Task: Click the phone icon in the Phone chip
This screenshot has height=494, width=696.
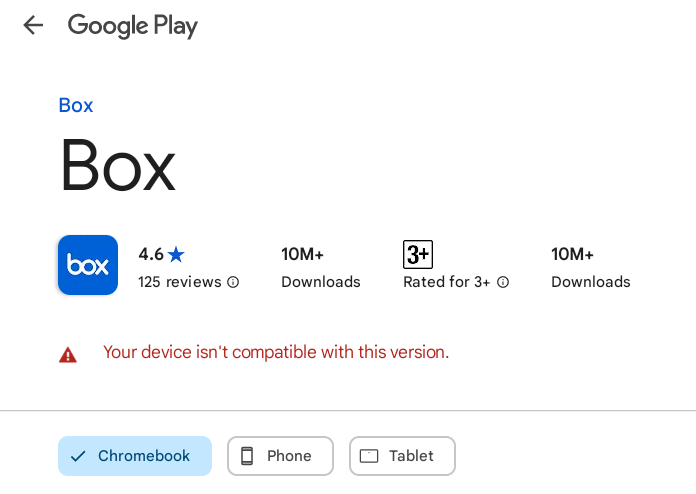Action: point(247,456)
